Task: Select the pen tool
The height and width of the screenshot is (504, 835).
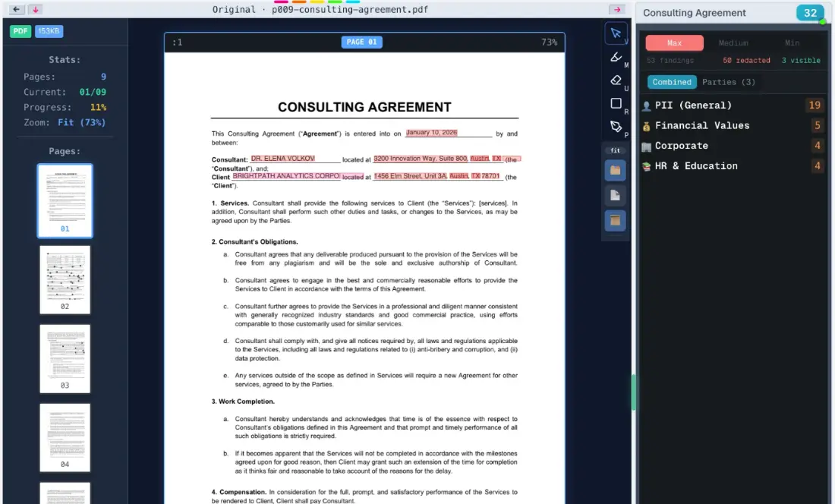Action: pyautogui.click(x=616, y=127)
